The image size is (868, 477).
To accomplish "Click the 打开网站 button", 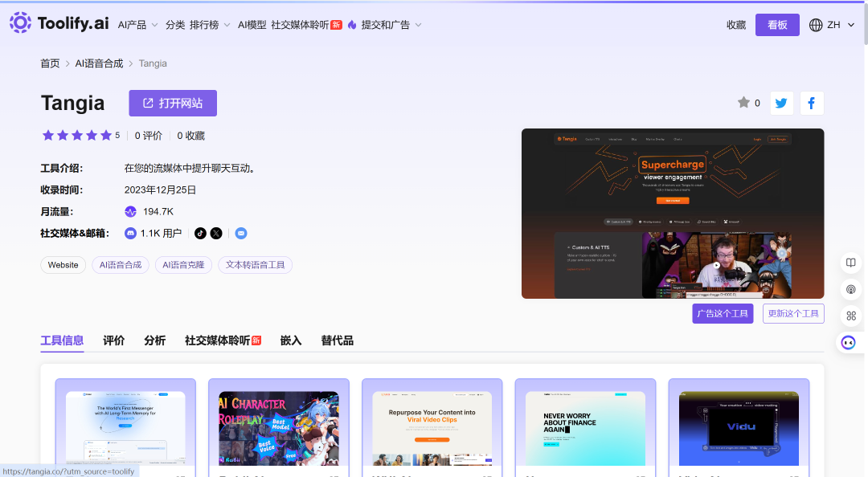I will [x=173, y=103].
